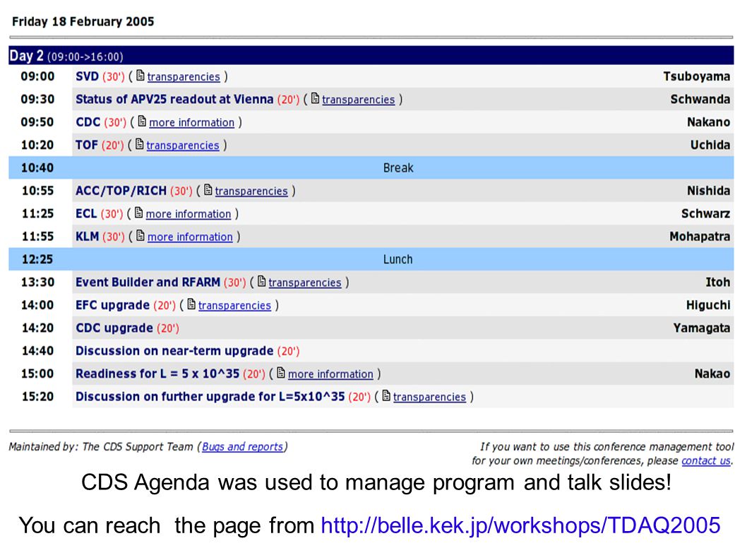Select Discussion on near-term upgrade title
747x560 pixels.
coord(174,351)
